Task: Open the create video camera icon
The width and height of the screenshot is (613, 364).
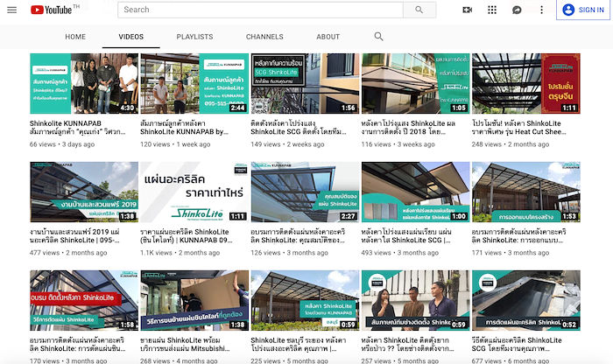Action: pyautogui.click(x=467, y=10)
